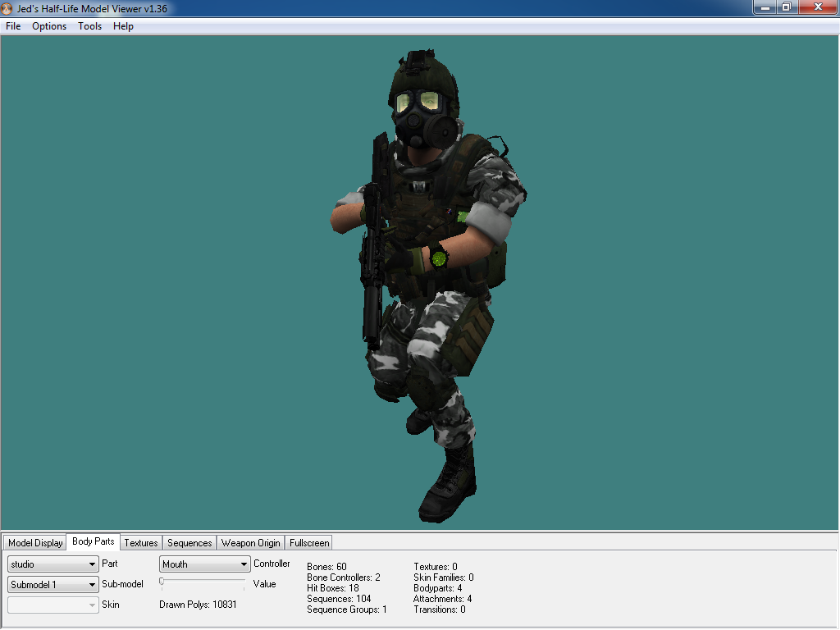Minimize the model viewer window

[765, 7]
